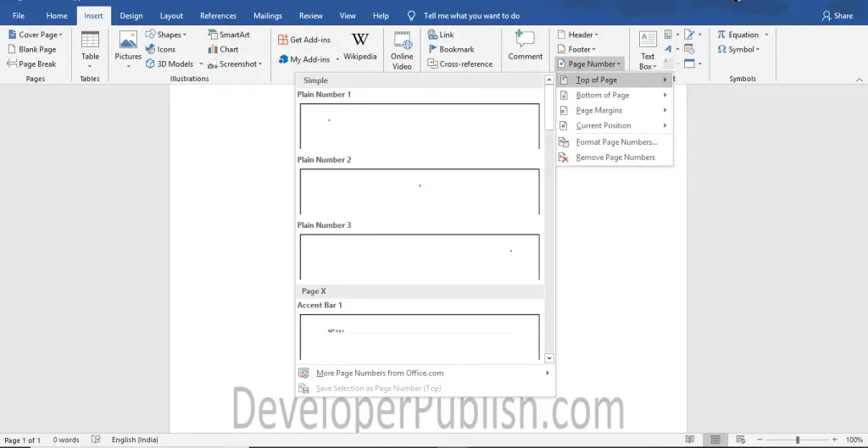Insert a Text Box
868x448 pixels.
[648, 50]
